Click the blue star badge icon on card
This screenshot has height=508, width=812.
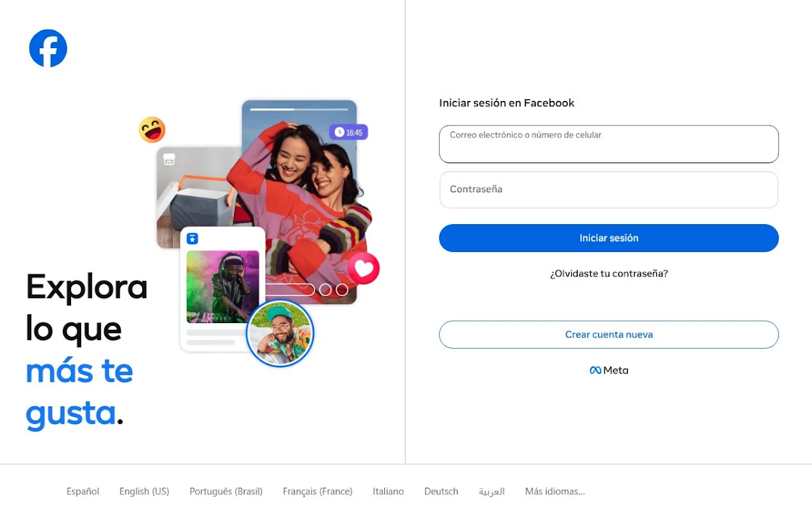pyautogui.click(x=193, y=238)
